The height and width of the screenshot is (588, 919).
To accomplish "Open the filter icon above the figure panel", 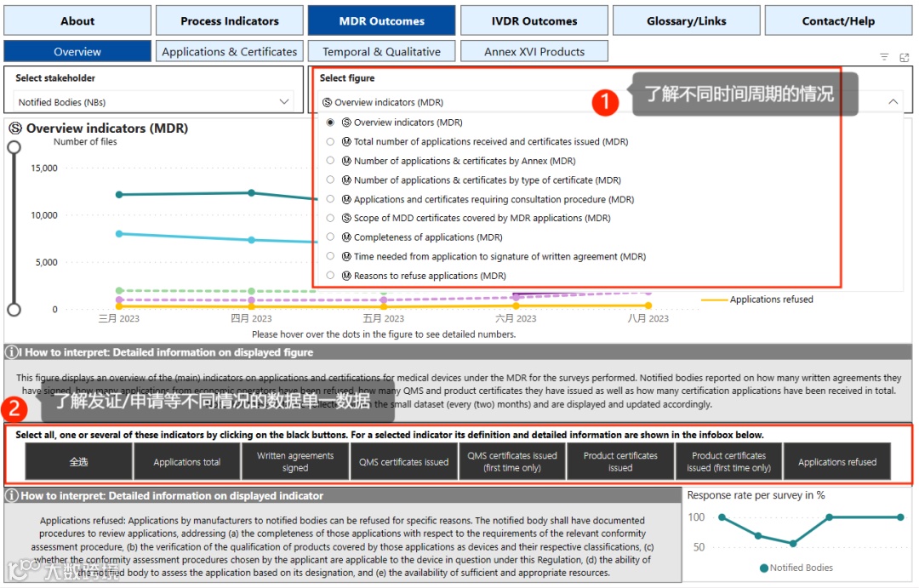I will click(884, 57).
